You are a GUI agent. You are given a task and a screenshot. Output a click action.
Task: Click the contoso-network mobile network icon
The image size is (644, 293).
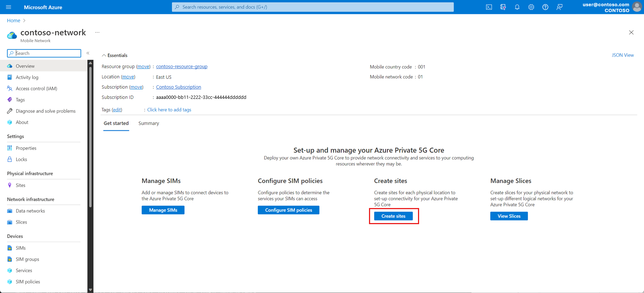pos(12,35)
